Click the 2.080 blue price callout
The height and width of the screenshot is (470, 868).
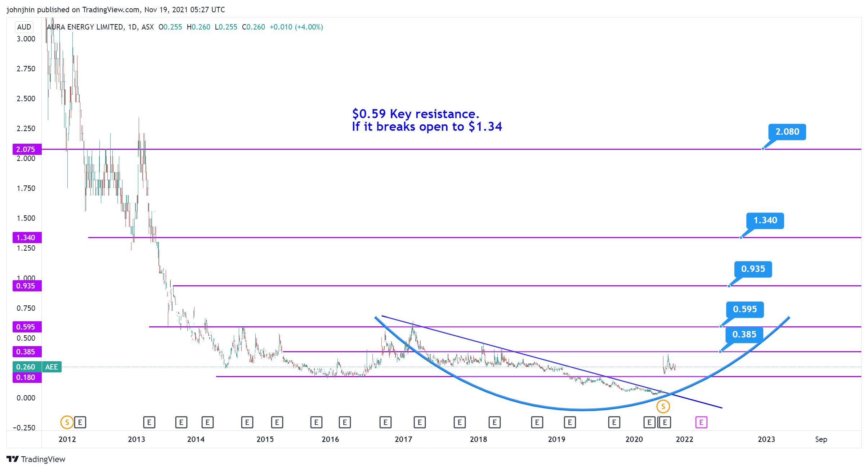coord(787,132)
